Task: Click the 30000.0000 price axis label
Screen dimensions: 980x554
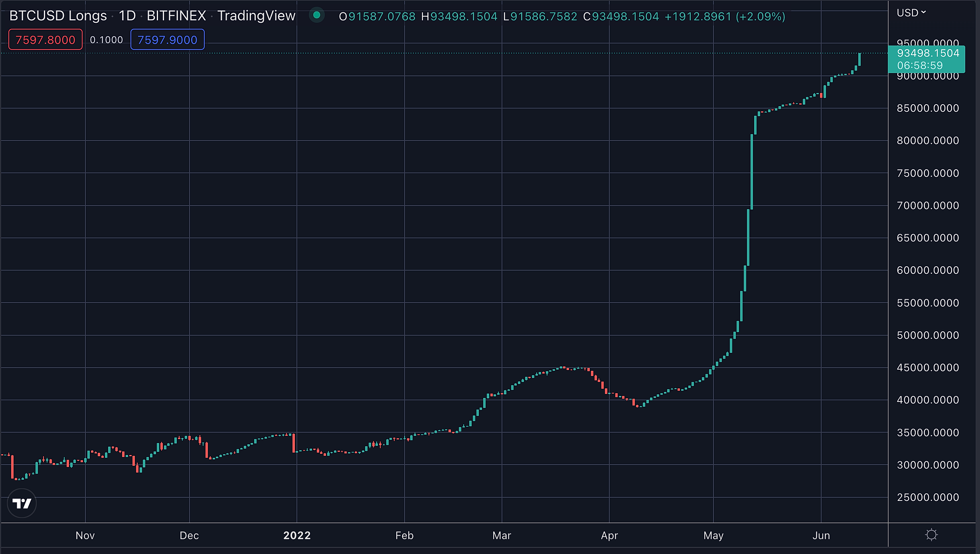Action: pyautogui.click(x=928, y=465)
